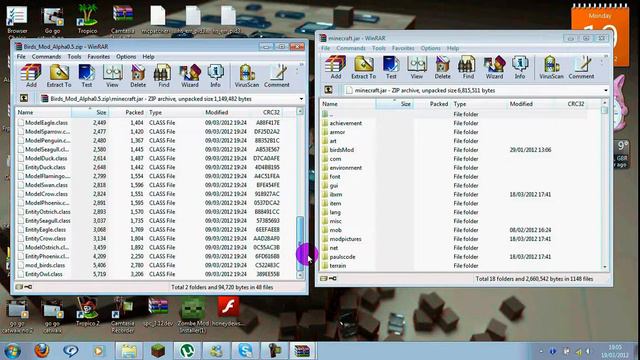Click the Info icon in minecraft.jar window
Screen dimensions: 640x360
(x=520, y=67)
